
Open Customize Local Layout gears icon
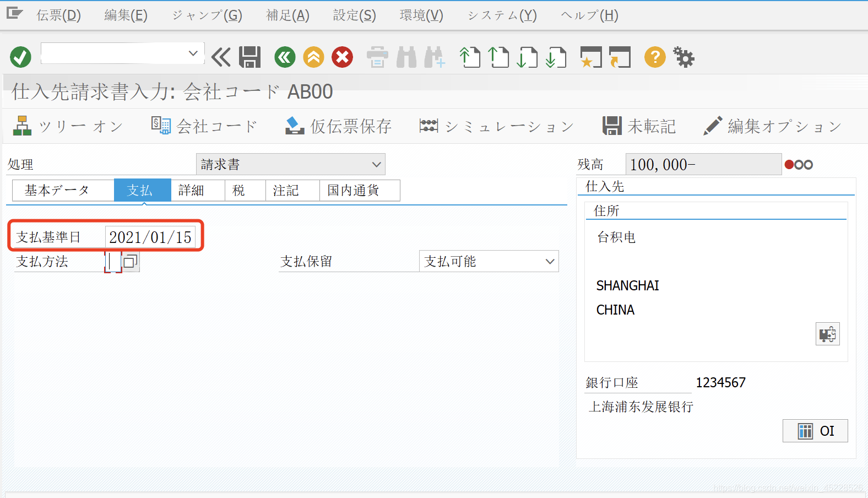(683, 57)
